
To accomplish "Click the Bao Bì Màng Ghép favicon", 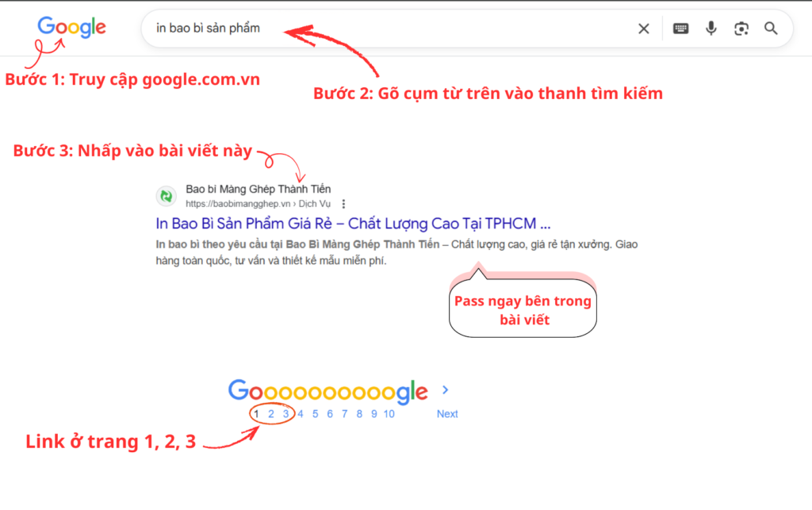I will [167, 196].
